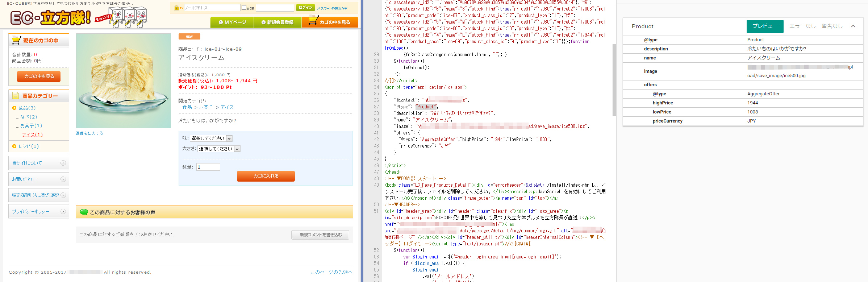Click the cart icon on the カゴの中を見る header tab
Viewport: 868px width, 282px height.
click(x=313, y=21)
